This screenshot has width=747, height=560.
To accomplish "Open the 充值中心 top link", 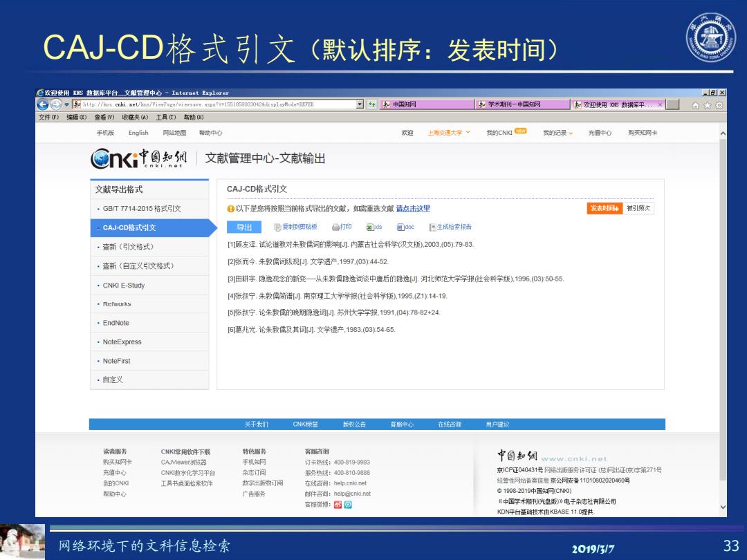I will click(600, 133).
